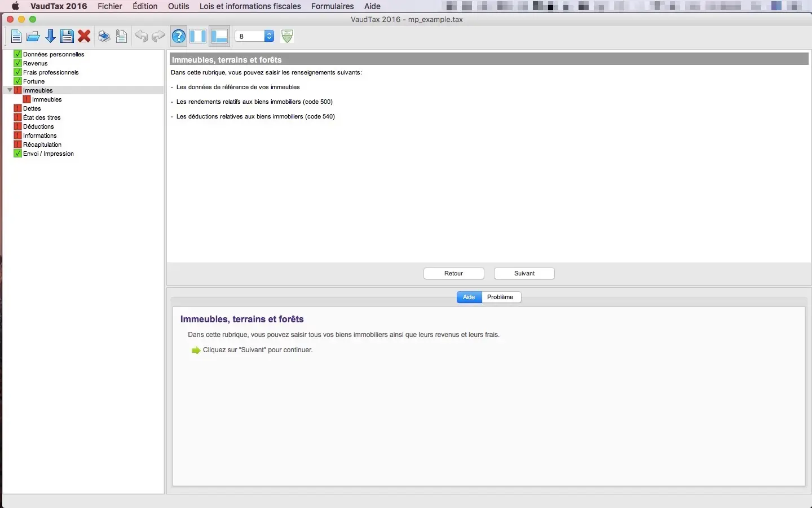Click the red warning icon beside Récapitulation

pyautogui.click(x=17, y=144)
